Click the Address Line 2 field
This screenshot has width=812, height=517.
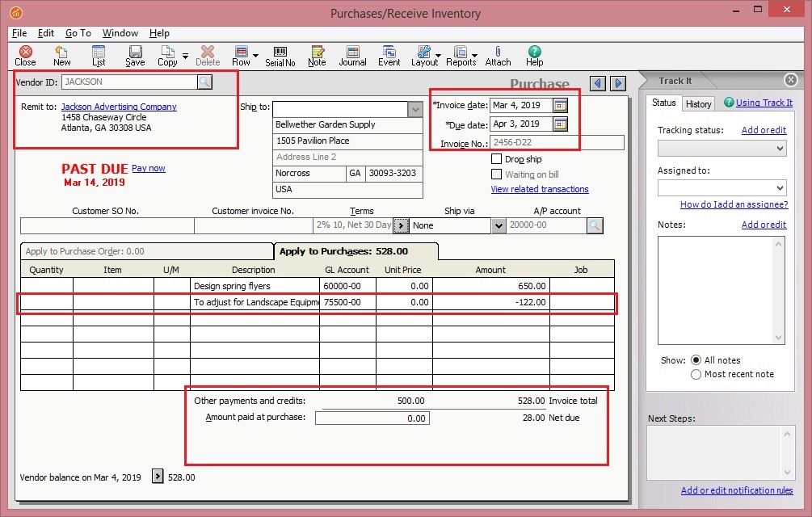point(347,158)
